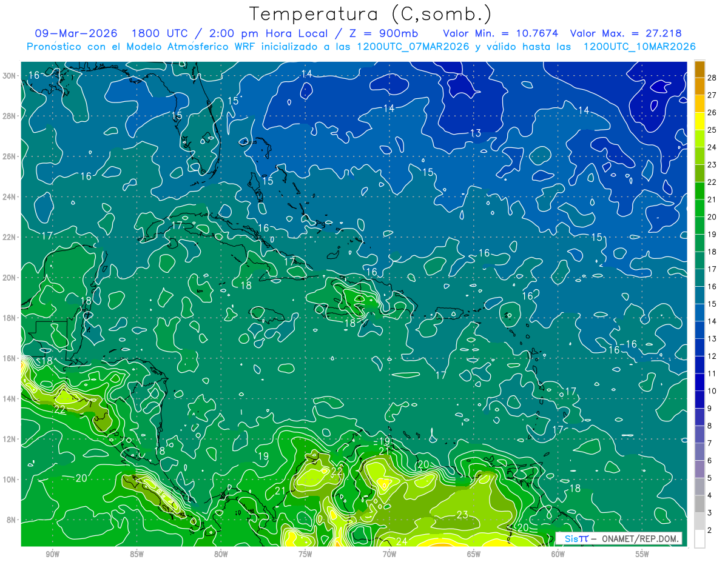728x562 pixels.
Task: Click the yellow legend swatch between 25 and 26
Action: [699, 121]
